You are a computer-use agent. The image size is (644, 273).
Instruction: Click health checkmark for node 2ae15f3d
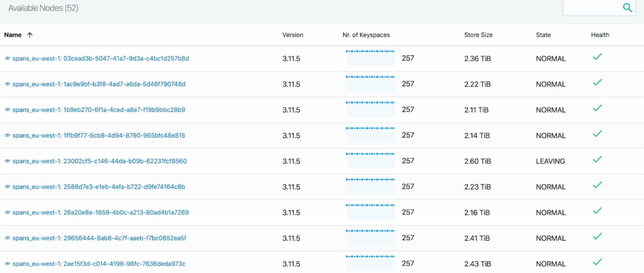(597, 262)
